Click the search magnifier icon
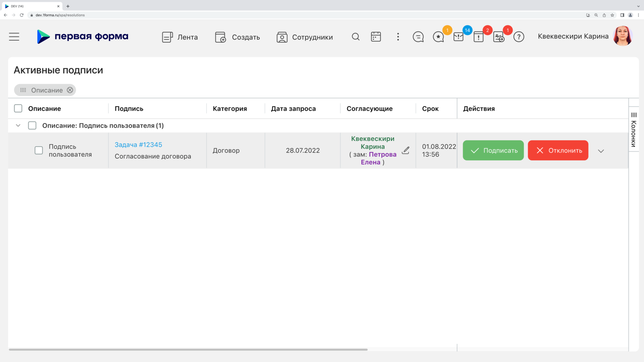The height and width of the screenshot is (362, 644). (356, 37)
